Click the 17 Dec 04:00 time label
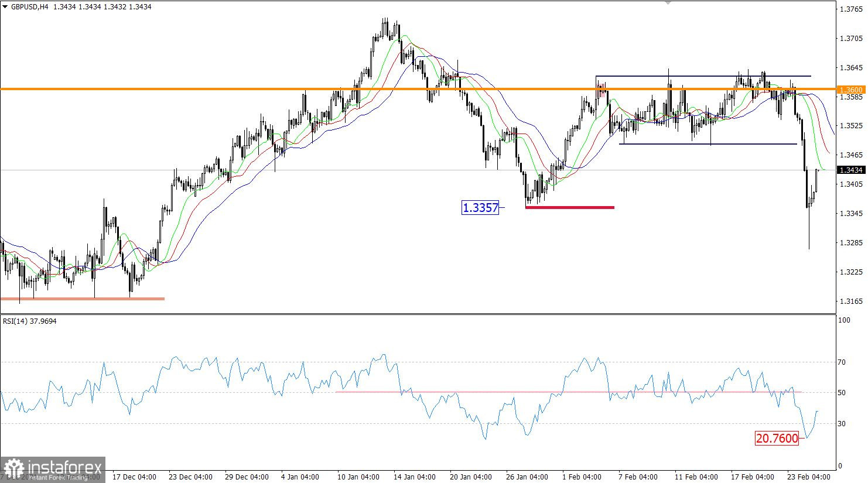868x483 pixels. [x=134, y=477]
